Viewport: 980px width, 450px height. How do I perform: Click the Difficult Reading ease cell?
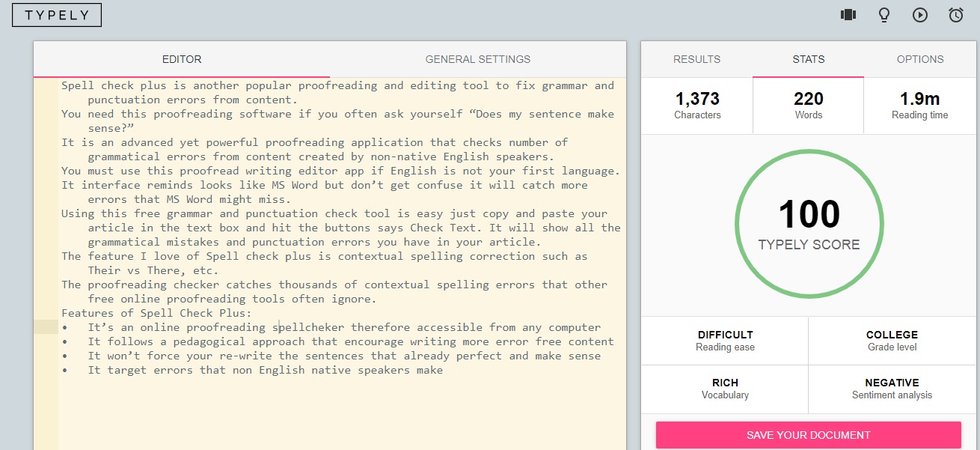click(x=725, y=341)
